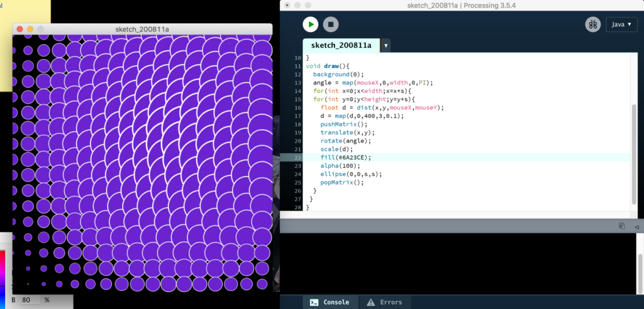The image size is (644, 309).
Task: Click line number 22 in the gutter
Action: [297, 158]
